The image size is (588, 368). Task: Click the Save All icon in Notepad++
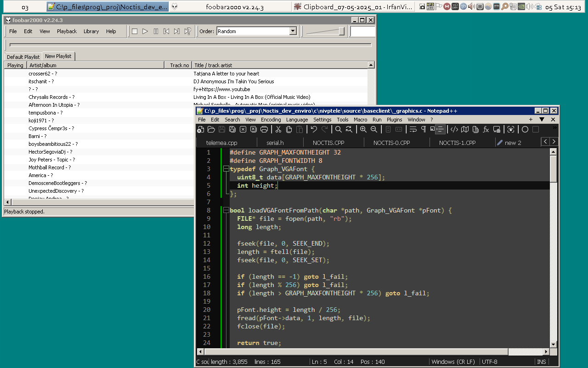(x=232, y=130)
